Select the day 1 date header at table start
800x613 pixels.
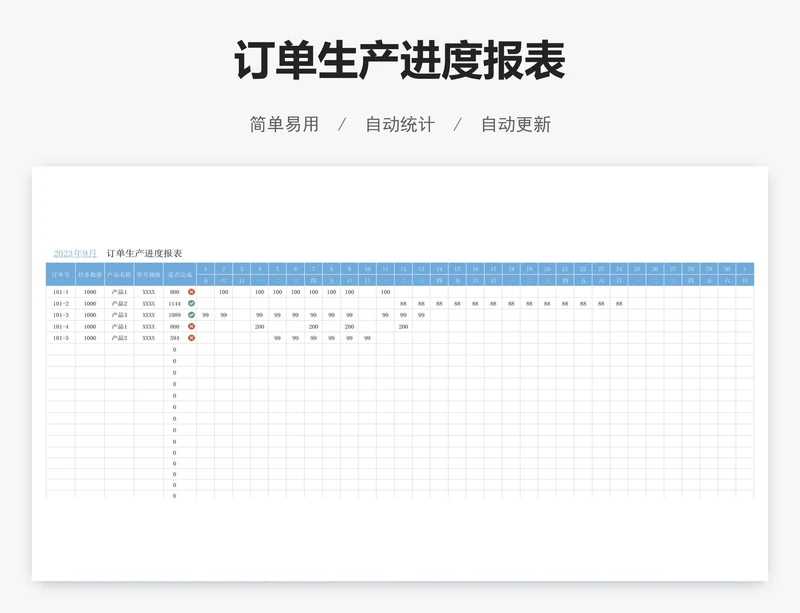206,269
